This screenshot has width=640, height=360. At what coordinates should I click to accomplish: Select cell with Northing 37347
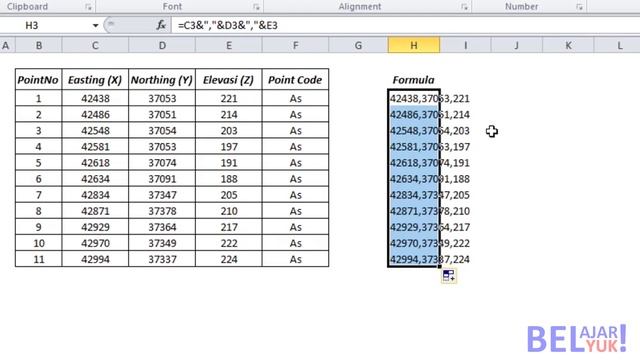coord(162,195)
